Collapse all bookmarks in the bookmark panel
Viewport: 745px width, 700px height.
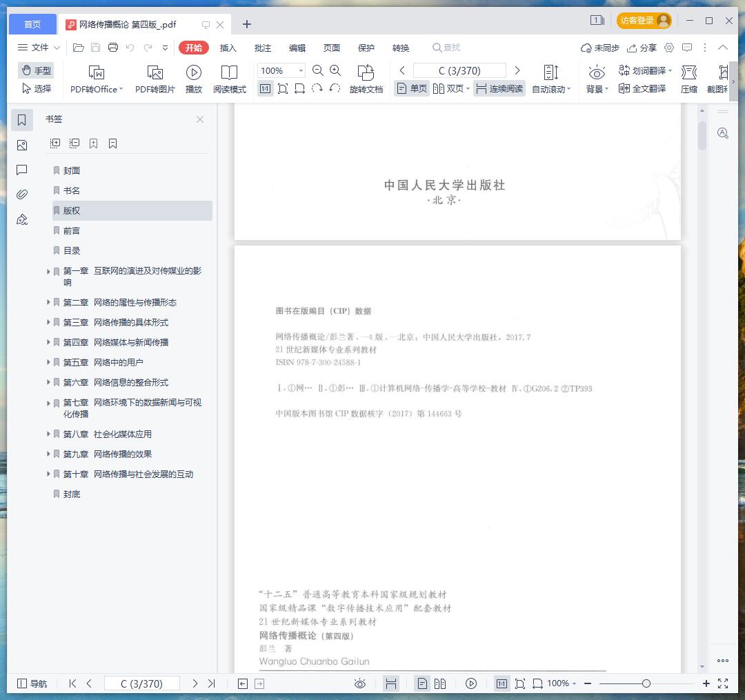tap(74, 143)
